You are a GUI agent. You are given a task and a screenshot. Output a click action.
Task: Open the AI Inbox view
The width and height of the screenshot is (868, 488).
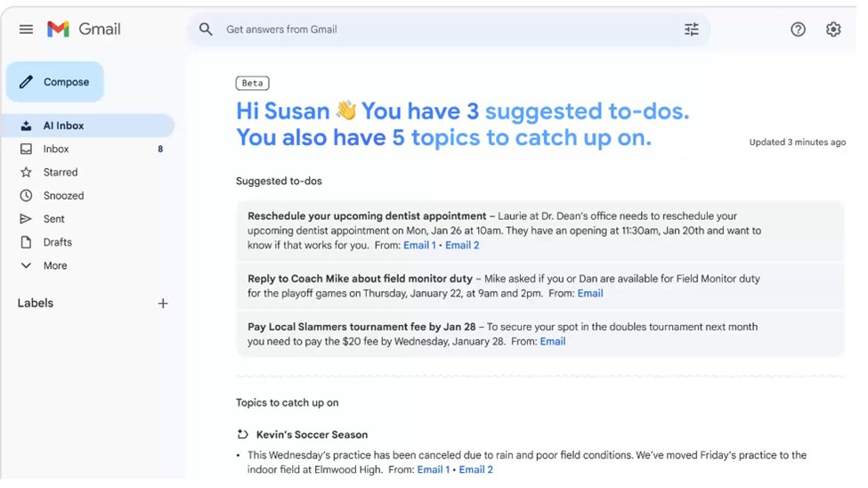click(x=88, y=126)
